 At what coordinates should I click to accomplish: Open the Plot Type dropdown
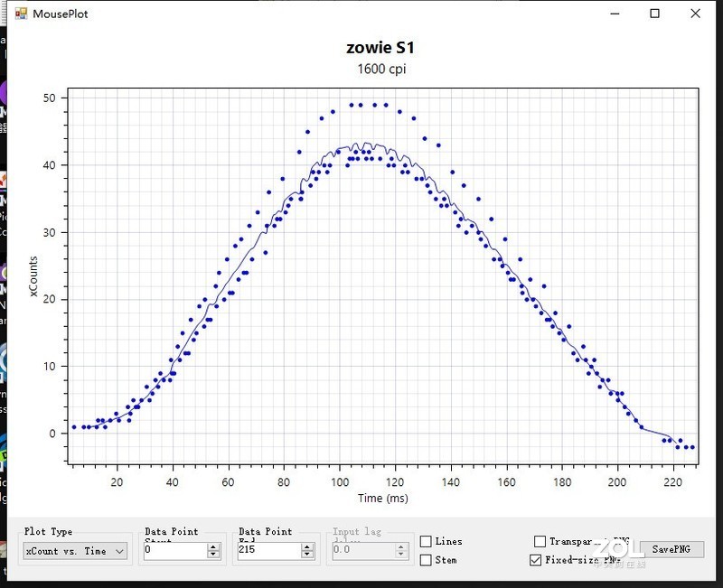click(x=75, y=551)
